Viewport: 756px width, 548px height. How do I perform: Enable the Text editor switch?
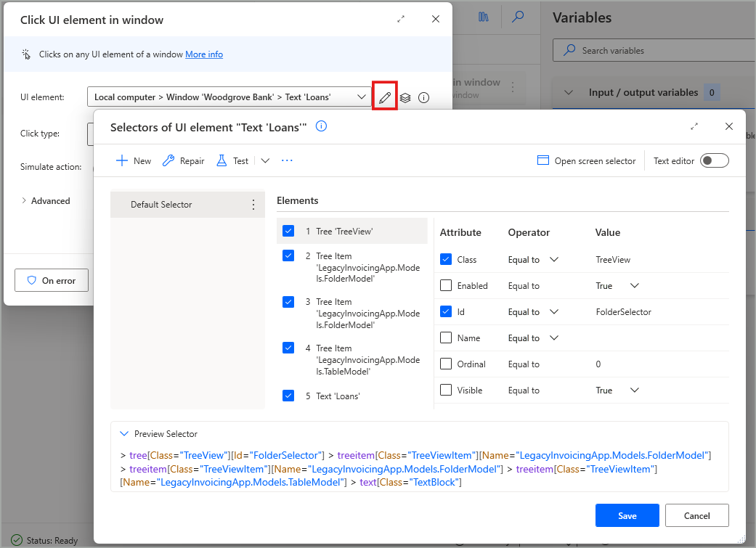point(714,160)
